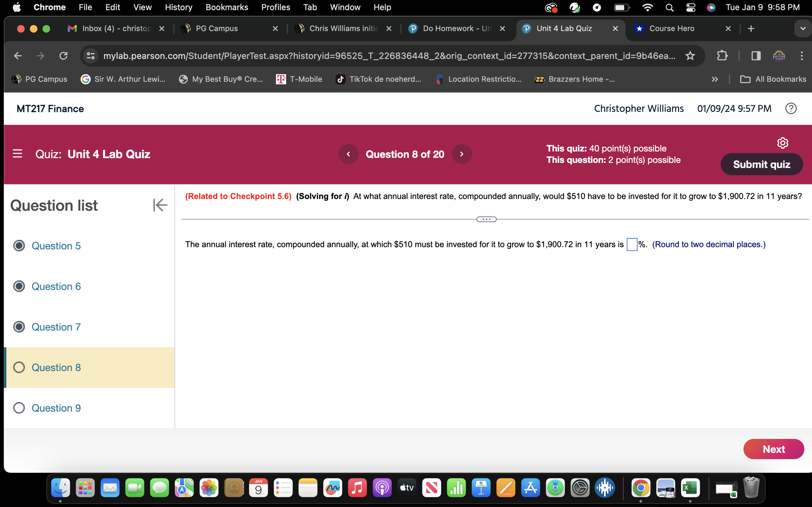Open the Bookmarks menu
Image resolution: width=812 pixels, height=507 pixels.
tap(227, 7)
